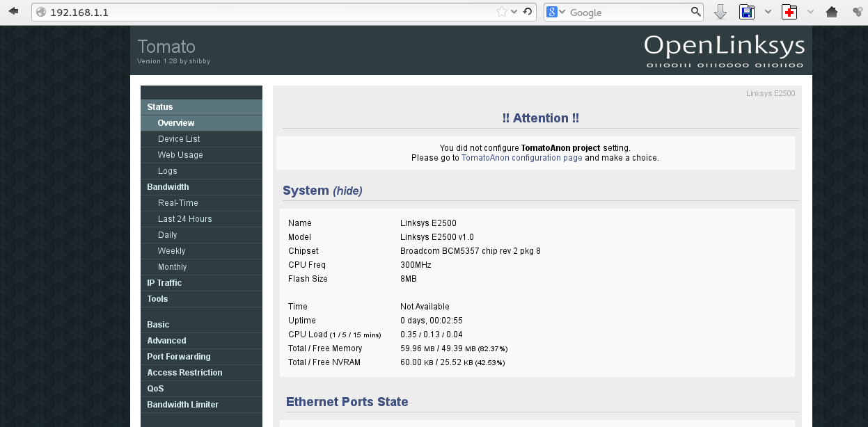This screenshot has width=868, height=427.
Task: Click the search magnifier icon
Action: pyautogui.click(x=695, y=12)
